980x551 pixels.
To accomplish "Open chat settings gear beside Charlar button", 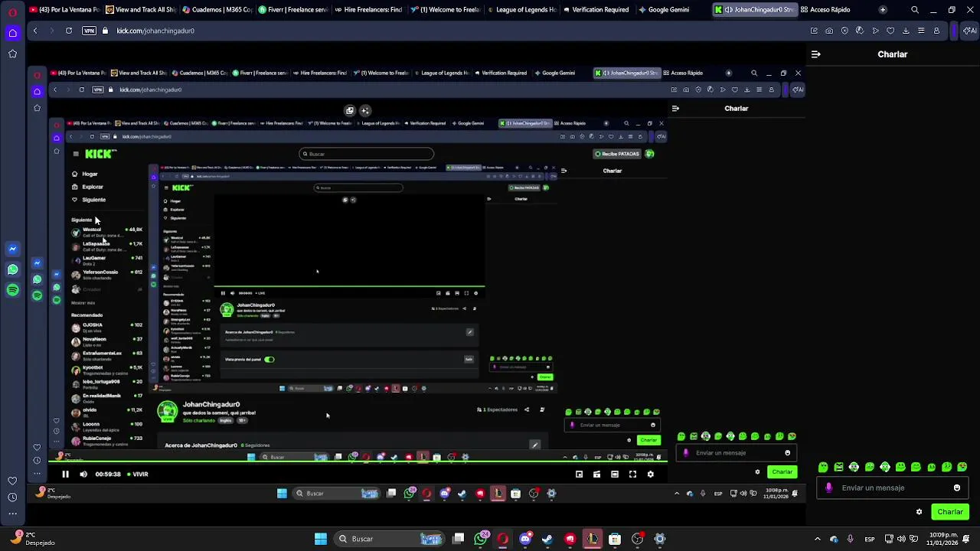I will [919, 512].
